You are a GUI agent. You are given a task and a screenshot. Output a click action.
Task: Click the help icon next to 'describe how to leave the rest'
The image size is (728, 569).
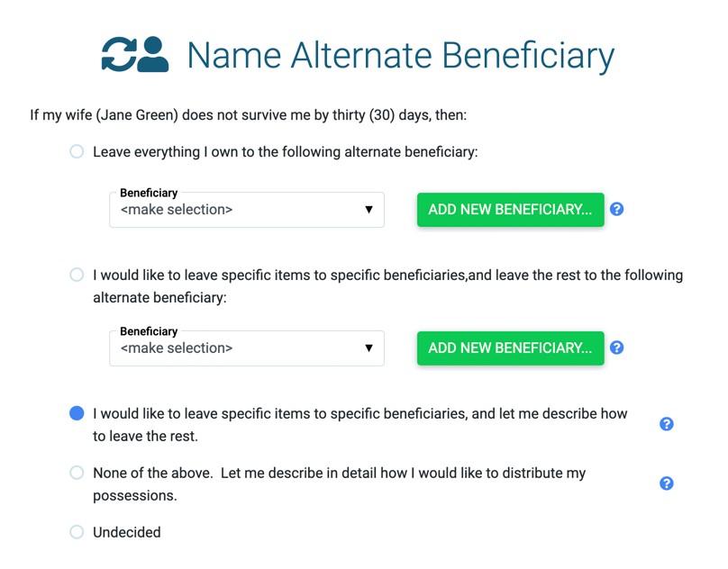coord(666,423)
